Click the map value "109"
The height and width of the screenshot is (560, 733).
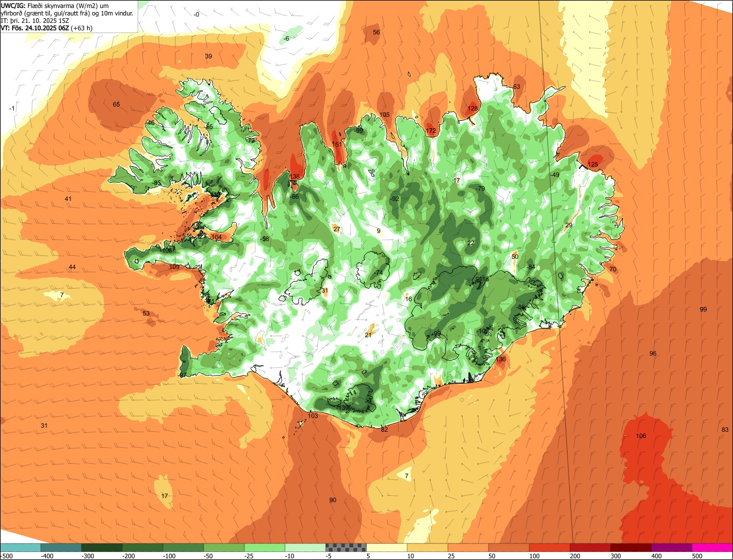coord(174,267)
